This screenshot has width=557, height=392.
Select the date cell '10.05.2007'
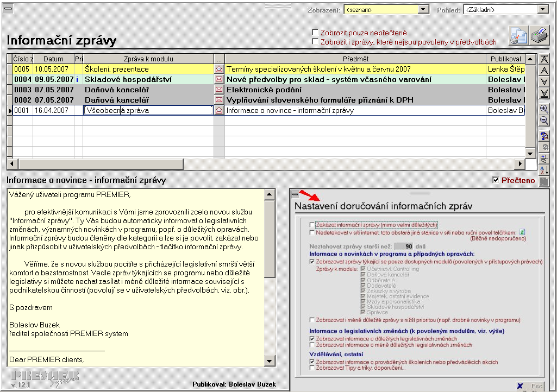53,69
